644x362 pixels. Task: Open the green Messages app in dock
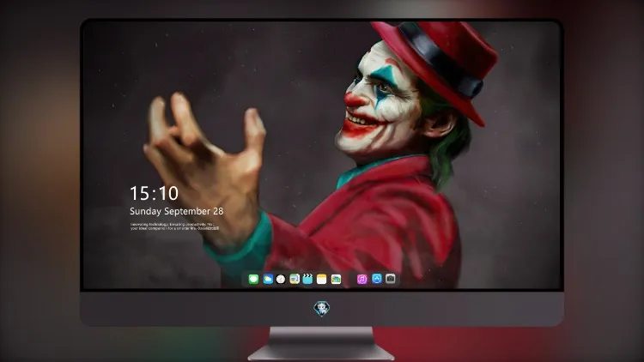coord(253,279)
